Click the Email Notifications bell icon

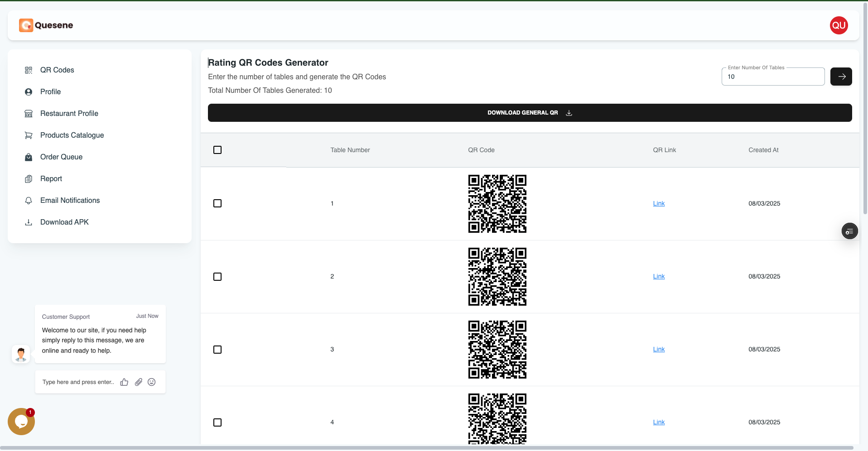click(29, 201)
